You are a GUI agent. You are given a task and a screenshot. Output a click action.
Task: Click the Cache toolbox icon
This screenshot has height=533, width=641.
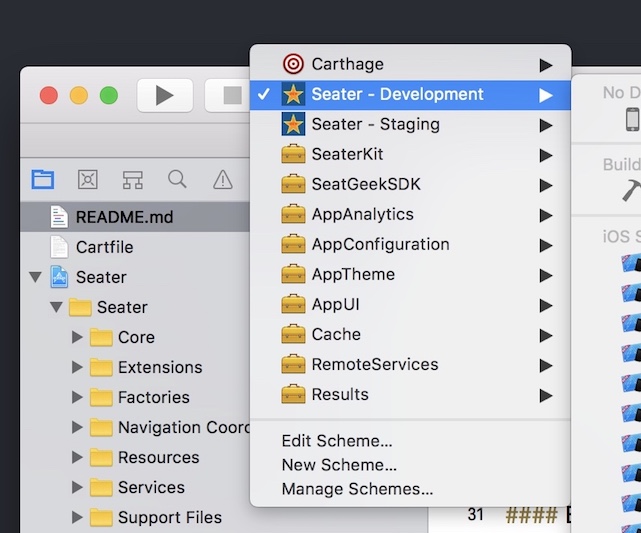click(293, 334)
